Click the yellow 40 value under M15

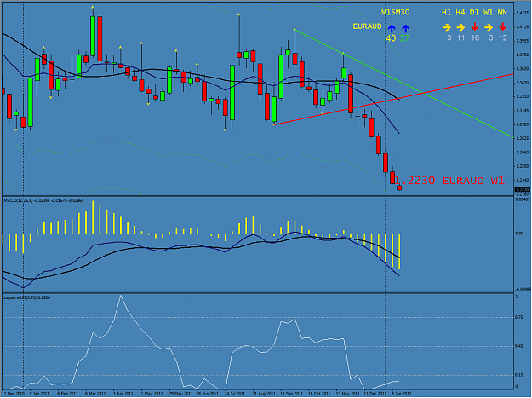(391, 38)
